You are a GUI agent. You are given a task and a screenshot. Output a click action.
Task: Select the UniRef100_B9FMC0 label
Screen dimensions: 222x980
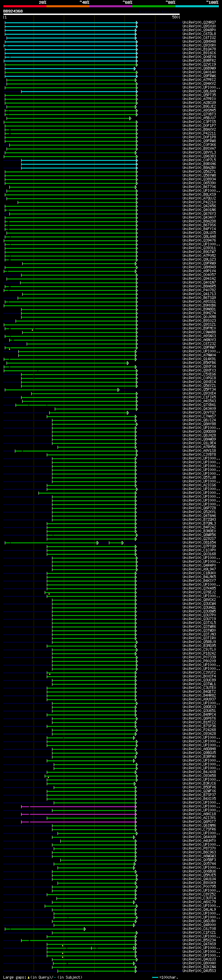point(199,328)
